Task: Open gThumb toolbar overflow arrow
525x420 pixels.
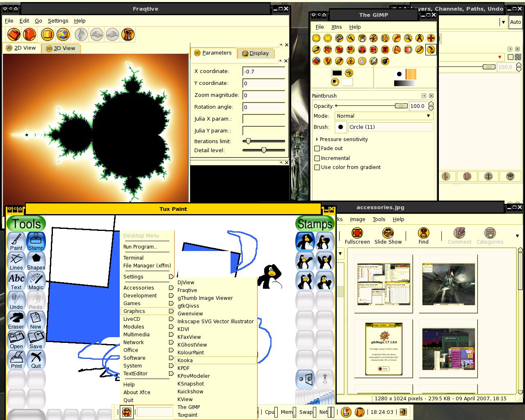Action: click(x=517, y=236)
